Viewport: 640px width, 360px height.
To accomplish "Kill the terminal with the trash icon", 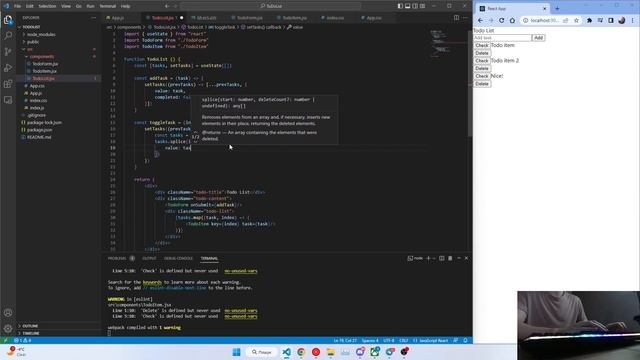I will [x=450, y=258].
